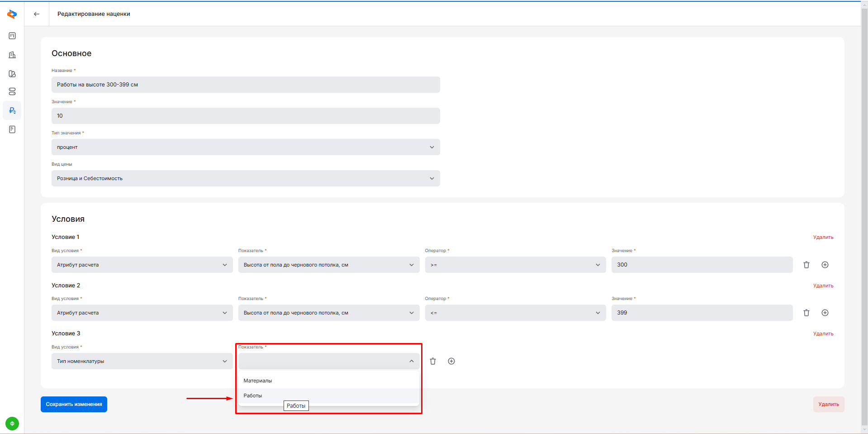868x434 pixels.
Task: Expand the Тип значения dropdown
Action: [x=246, y=147]
